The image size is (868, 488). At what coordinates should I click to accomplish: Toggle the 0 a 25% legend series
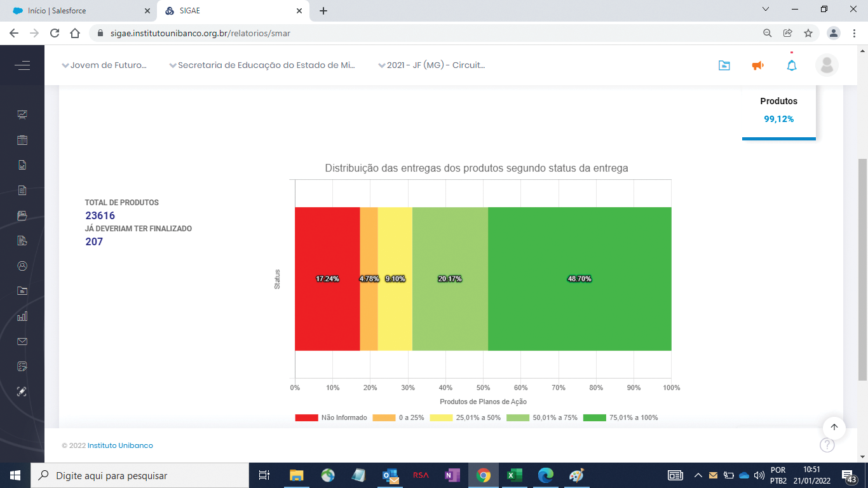[398, 417]
